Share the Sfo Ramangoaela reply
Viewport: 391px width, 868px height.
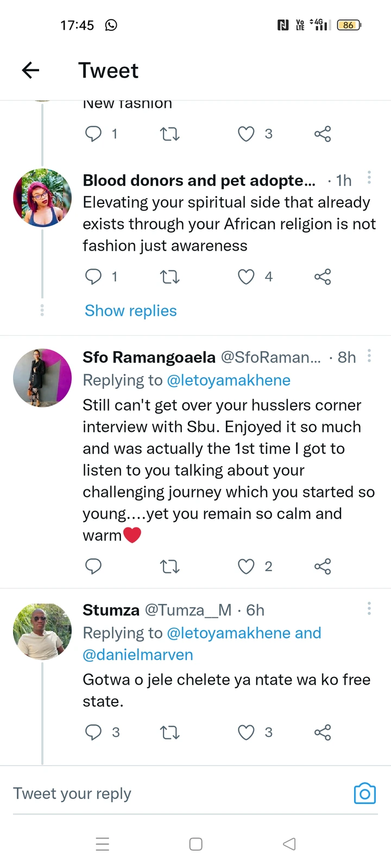click(x=323, y=566)
